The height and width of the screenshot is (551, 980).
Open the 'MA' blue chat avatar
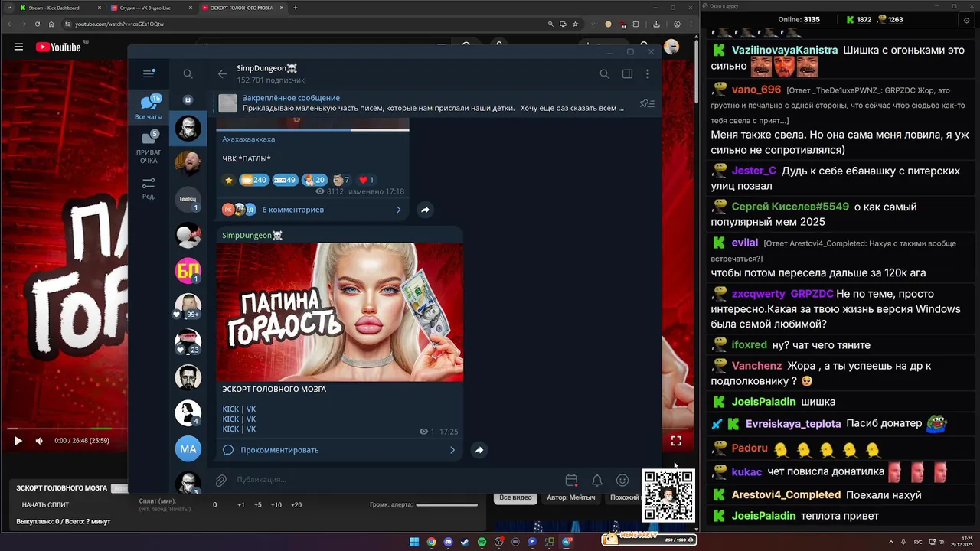tap(188, 449)
